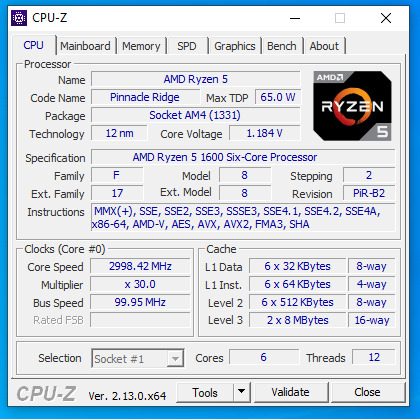This screenshot has height=419, width=420.
Task: Minimize the CPU-Z window
Action: point(295,18)
